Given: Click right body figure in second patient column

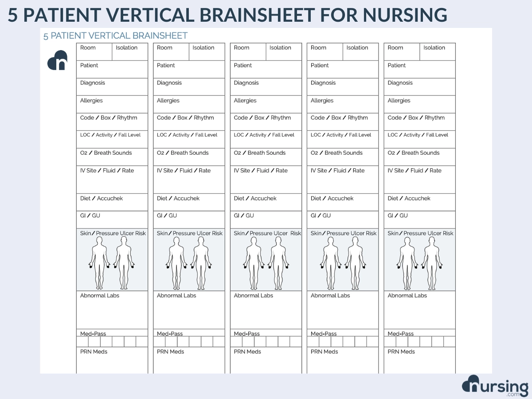Looking at the screenshot, I should coord(201,262).
